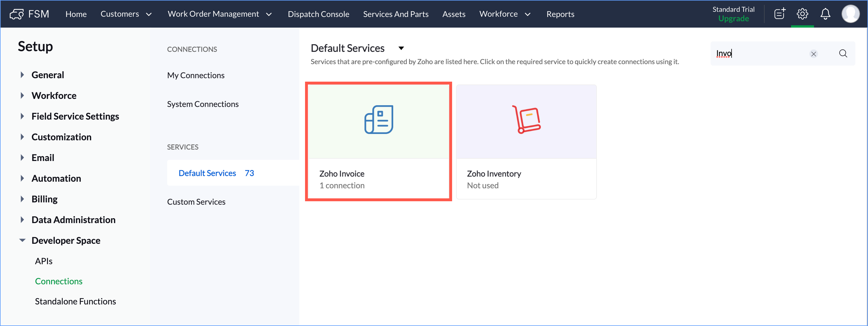Click the search magnifier icon

[x=843, y=53]
